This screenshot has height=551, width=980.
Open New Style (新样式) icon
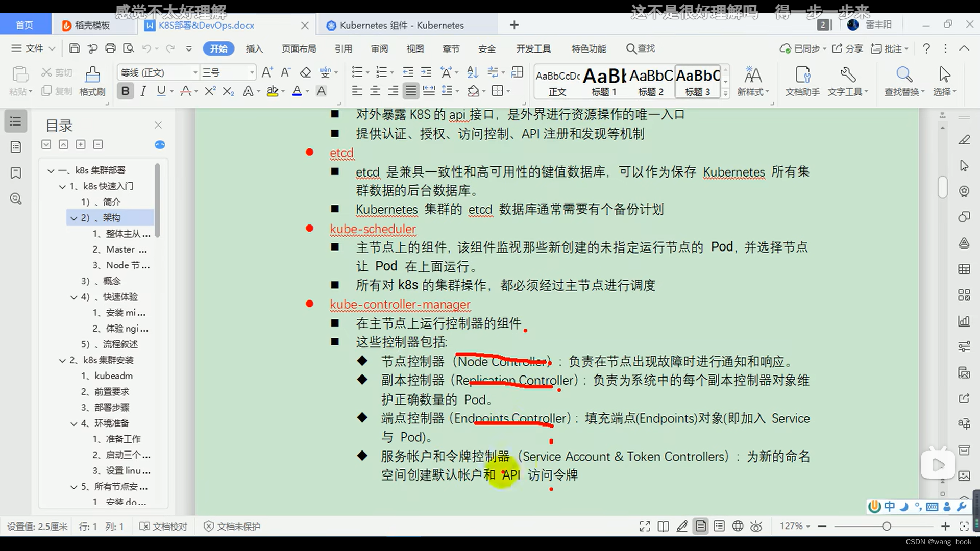point(752,81)
